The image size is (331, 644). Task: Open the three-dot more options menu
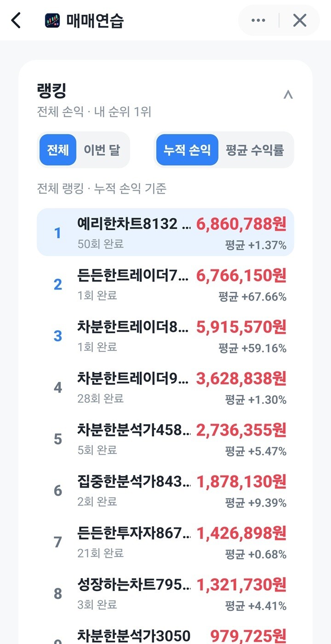pyautogui.click(x=258, y=21)
